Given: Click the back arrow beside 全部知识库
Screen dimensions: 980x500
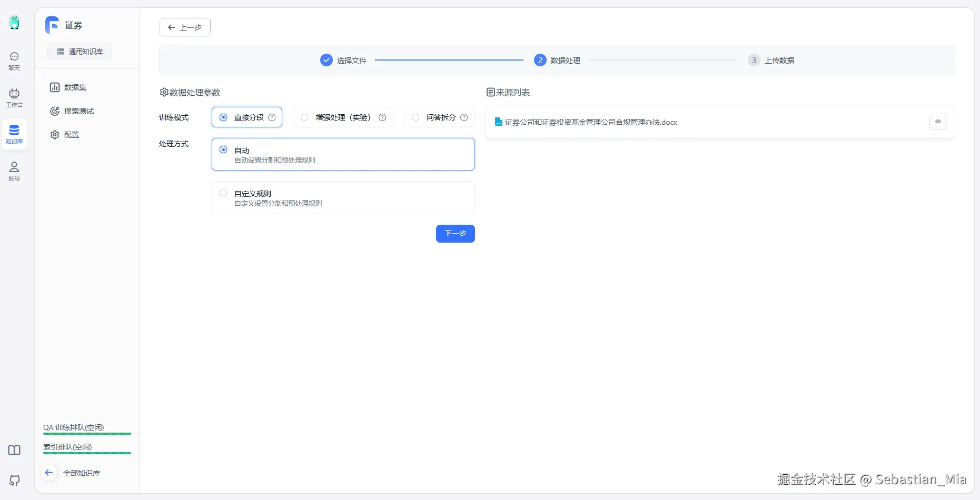Looking at the screenshot, I should (49, 473).
